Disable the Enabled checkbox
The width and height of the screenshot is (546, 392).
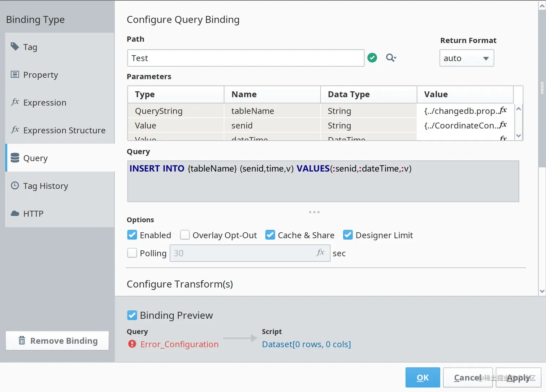(132, 235)
